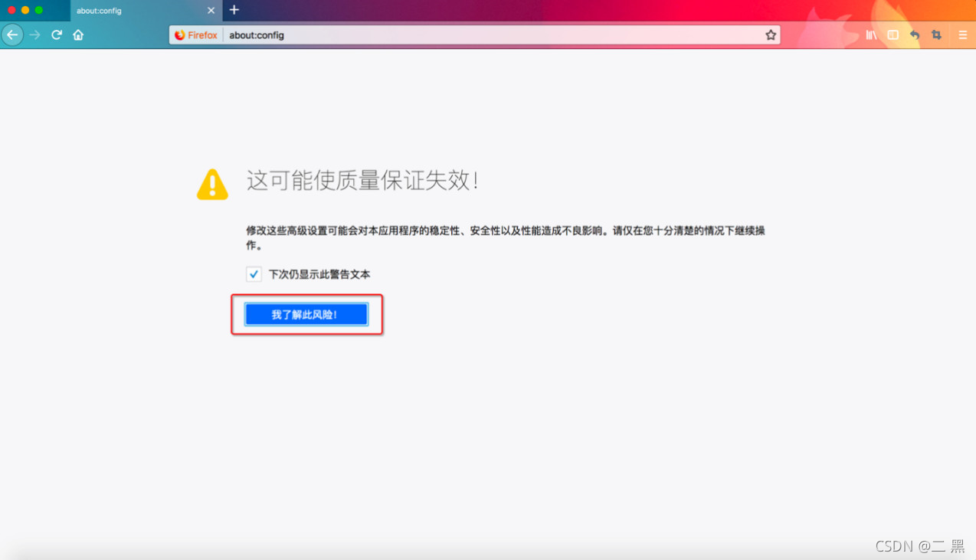Reload the about:config page
Viewport: 976px width, 560px height.
pyautogui.click(x=57, y=34)
